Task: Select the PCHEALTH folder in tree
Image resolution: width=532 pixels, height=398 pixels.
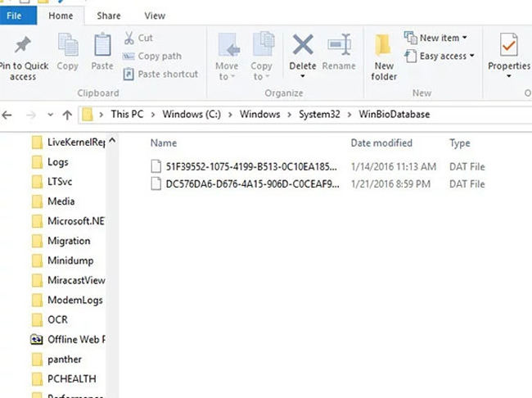Action: pos(64,378)
